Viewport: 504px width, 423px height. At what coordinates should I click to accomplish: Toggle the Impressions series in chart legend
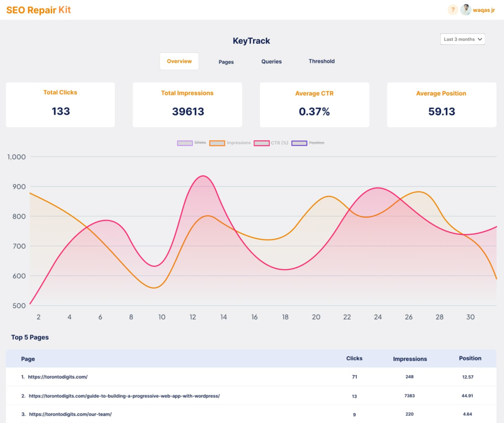pyautogui.click(x=230, y=143)
